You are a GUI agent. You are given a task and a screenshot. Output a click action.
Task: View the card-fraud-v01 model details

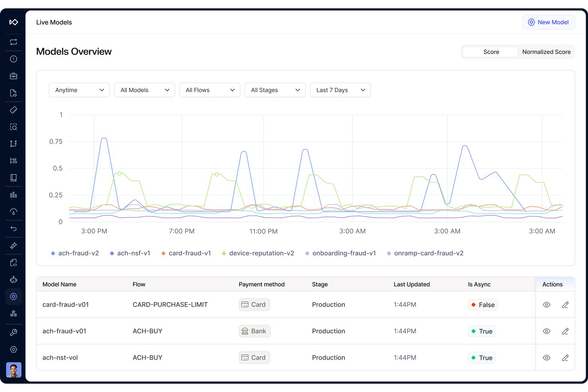[x=547, y=305]
